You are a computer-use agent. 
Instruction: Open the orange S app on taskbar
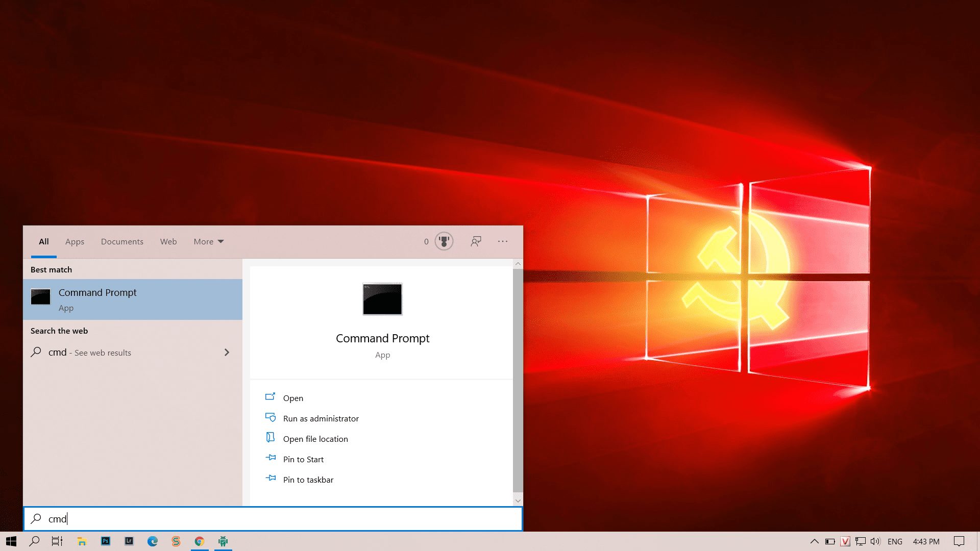(176, 541)
